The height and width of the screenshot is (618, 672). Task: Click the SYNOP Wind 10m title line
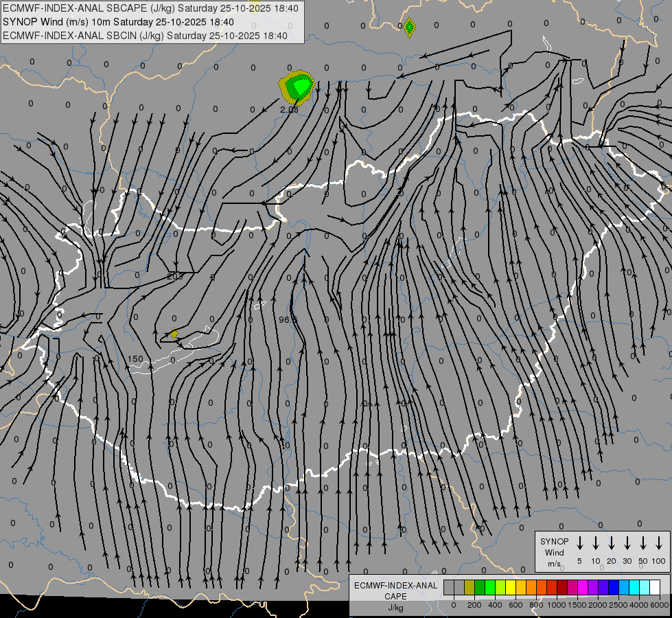click(118, 22)
